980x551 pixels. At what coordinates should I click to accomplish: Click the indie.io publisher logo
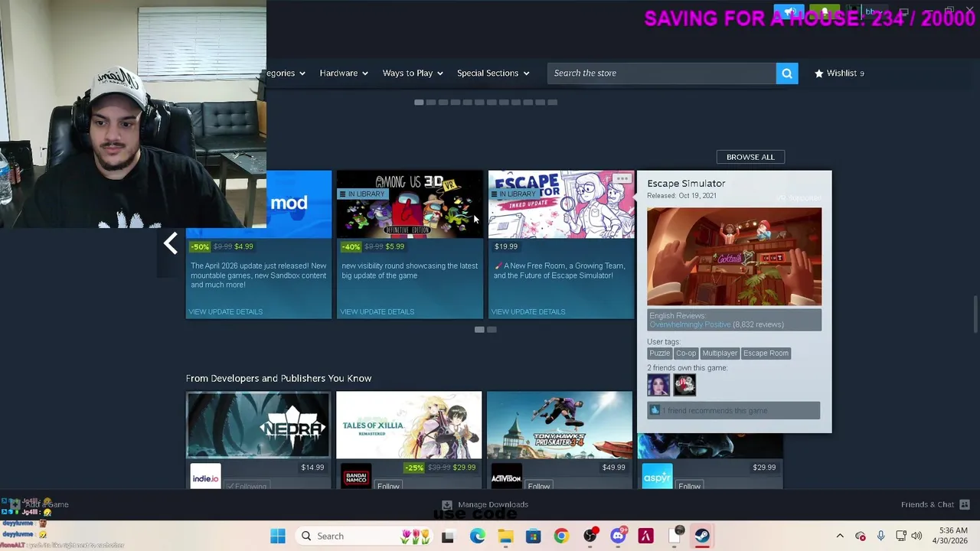coord(205,478)
